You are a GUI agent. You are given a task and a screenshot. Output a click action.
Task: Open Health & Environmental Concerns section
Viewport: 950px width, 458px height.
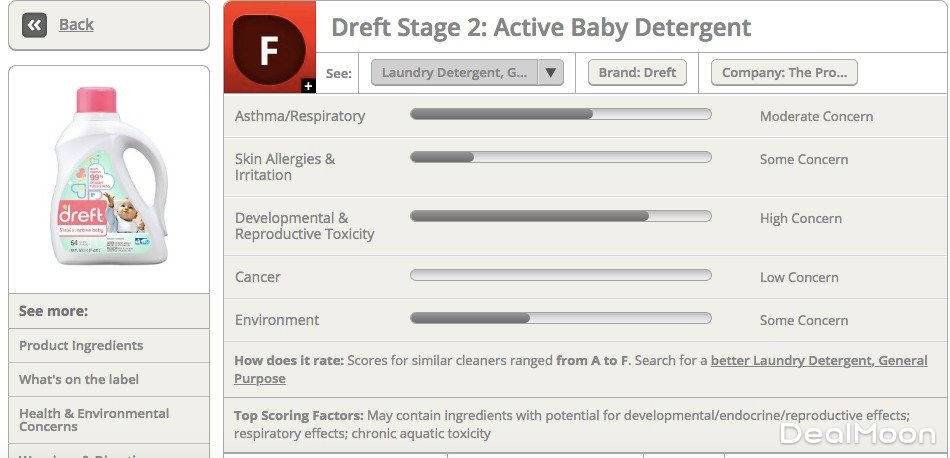tap(94, 420)
